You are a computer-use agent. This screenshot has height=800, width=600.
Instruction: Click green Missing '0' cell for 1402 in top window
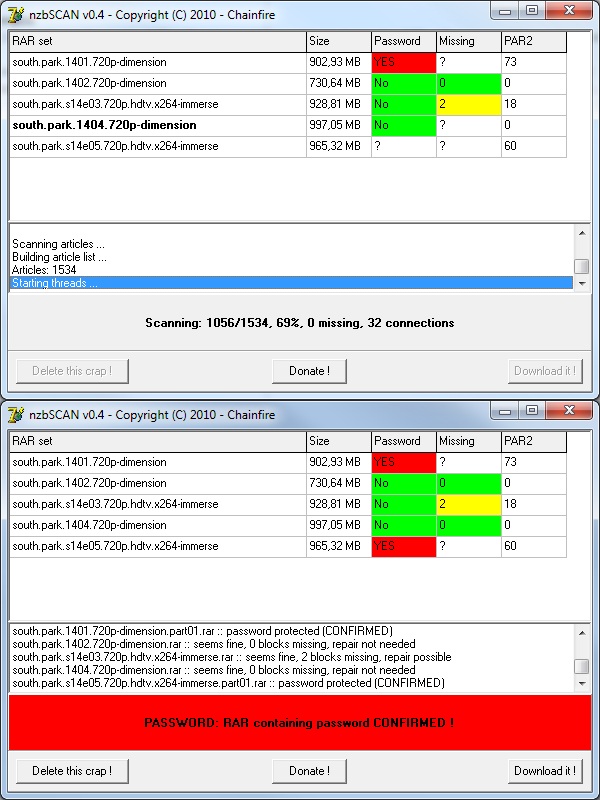click(x=468, y=83)
